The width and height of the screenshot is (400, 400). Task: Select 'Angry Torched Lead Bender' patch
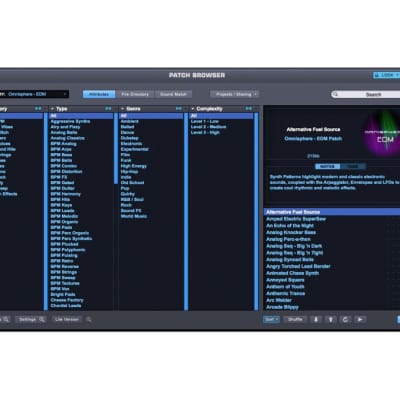pos(298,266)
